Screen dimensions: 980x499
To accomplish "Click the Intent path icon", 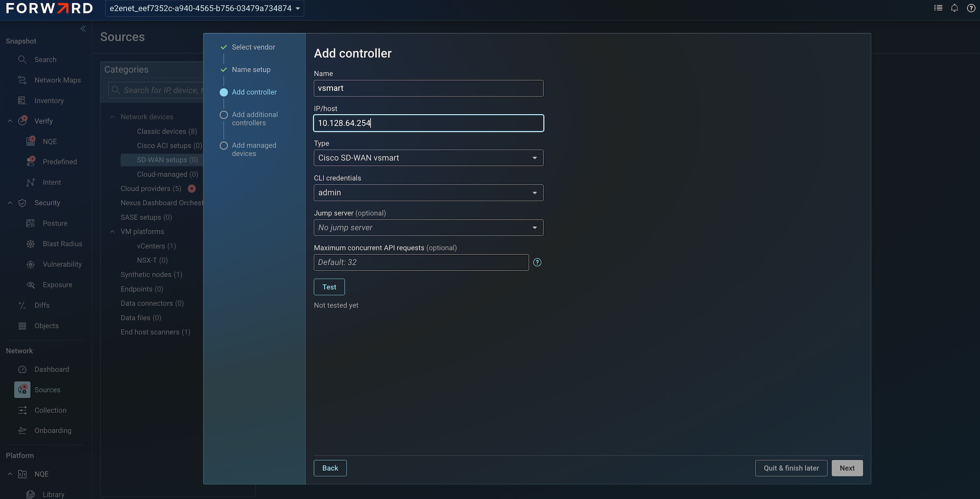I will [x=31, y=182].
